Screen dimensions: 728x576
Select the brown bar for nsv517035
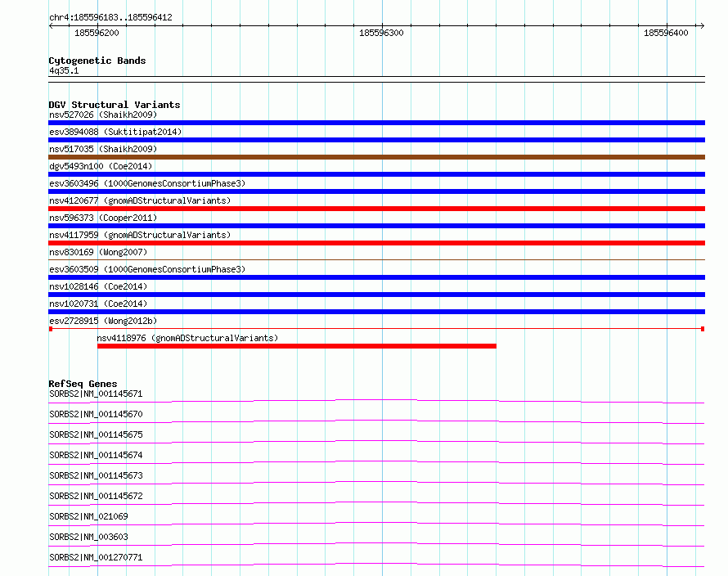(x=376, y=157)
